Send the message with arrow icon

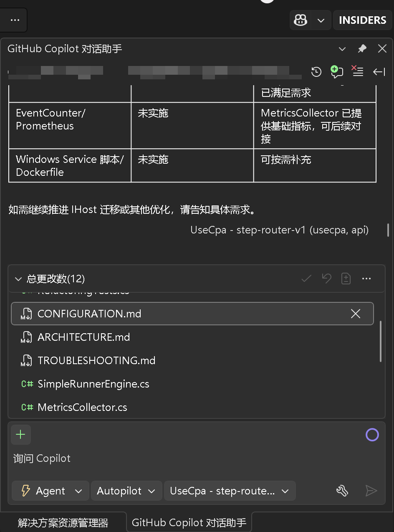tap(371, 491)
